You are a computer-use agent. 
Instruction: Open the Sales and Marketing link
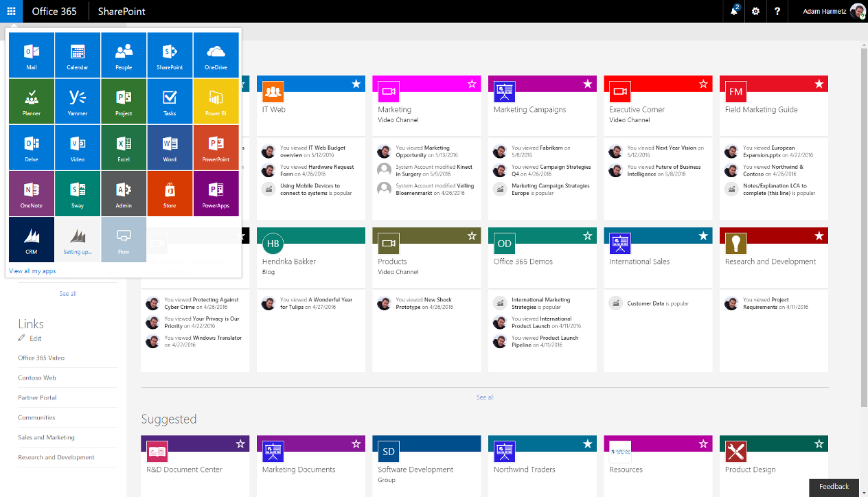point(46,437)
